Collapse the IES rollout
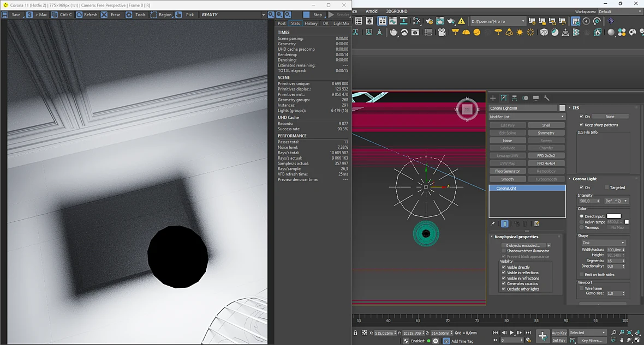 tap(576, 108)
